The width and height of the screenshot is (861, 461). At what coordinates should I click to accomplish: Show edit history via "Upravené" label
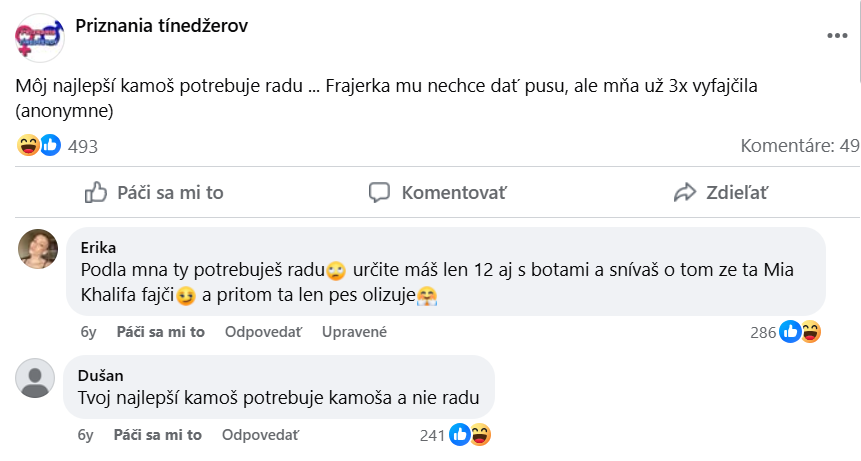354,332
